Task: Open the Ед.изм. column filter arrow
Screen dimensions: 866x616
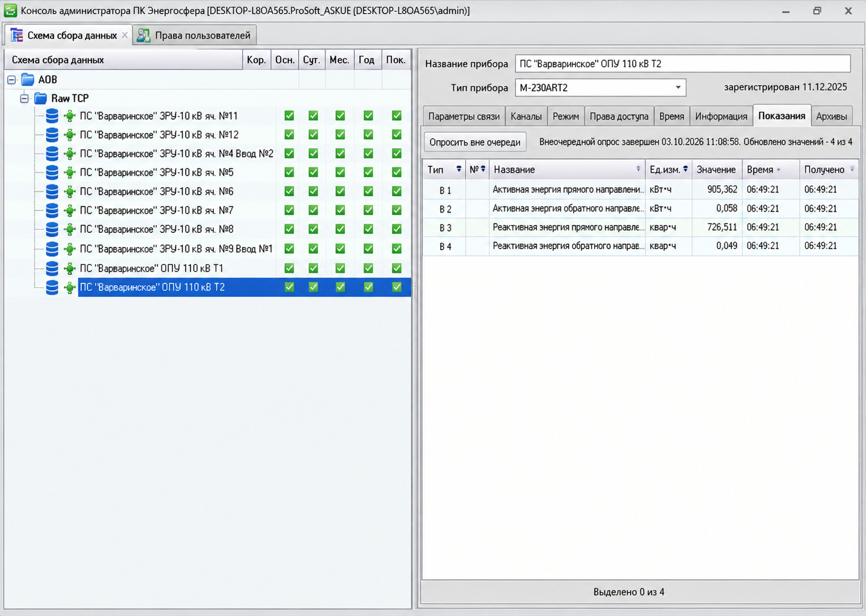Action: coord(685,169)
